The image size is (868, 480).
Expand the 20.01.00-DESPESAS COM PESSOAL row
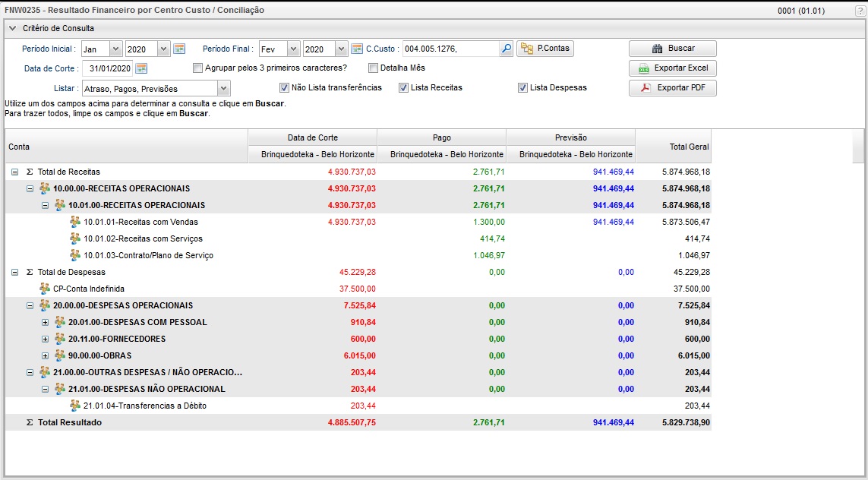click(45, 322)
